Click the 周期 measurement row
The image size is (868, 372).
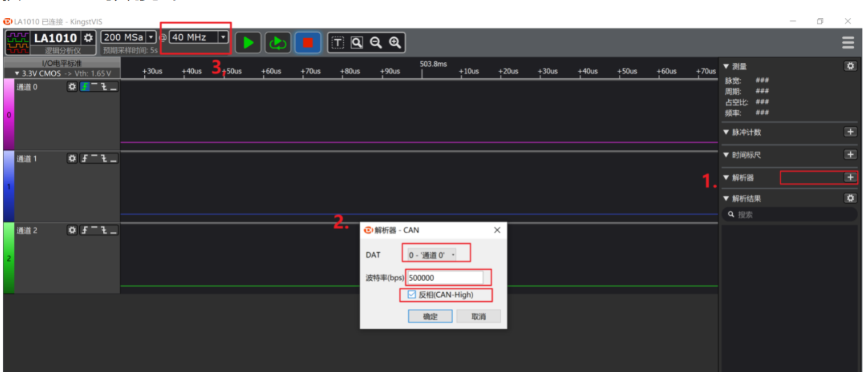[x=747, y=91]
